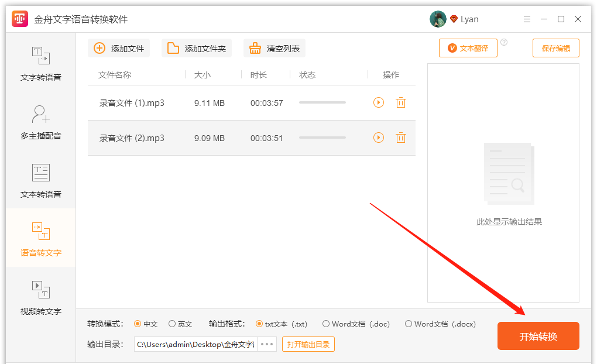Play 录音文件 (2).mp3 preview
Image resolution: width=597 pixels, height=364 pixels.
coord(379,138)
